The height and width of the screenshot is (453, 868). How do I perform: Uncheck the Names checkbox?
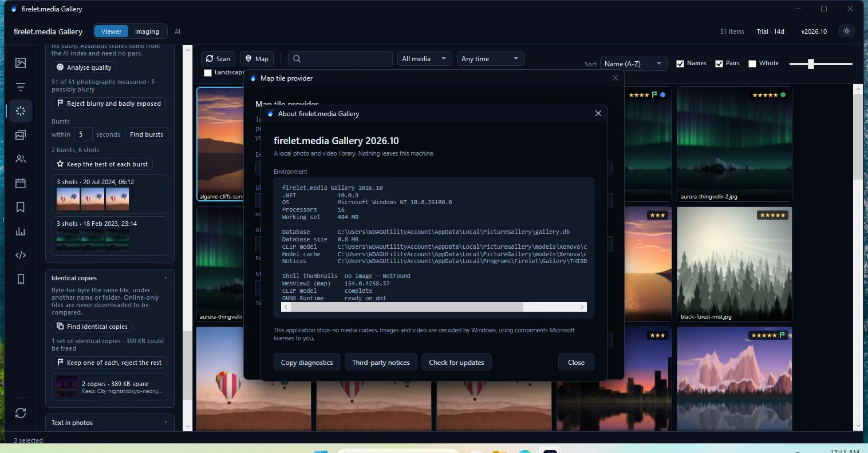click(x=680, y=63)
